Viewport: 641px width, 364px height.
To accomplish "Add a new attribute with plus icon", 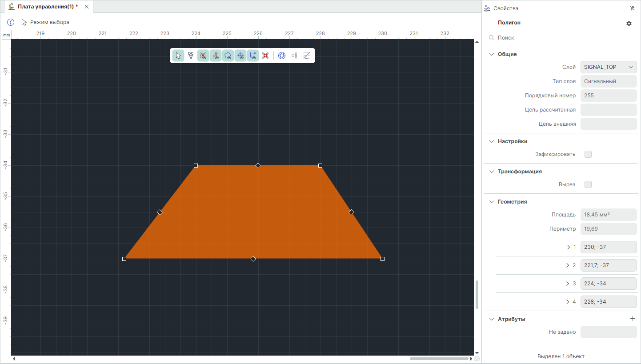I will pyautogui.click(x=633, y=319).
